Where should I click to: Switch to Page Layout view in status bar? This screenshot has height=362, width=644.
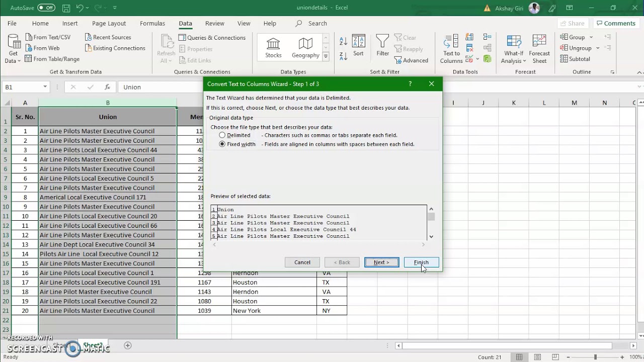pos(537,357)
